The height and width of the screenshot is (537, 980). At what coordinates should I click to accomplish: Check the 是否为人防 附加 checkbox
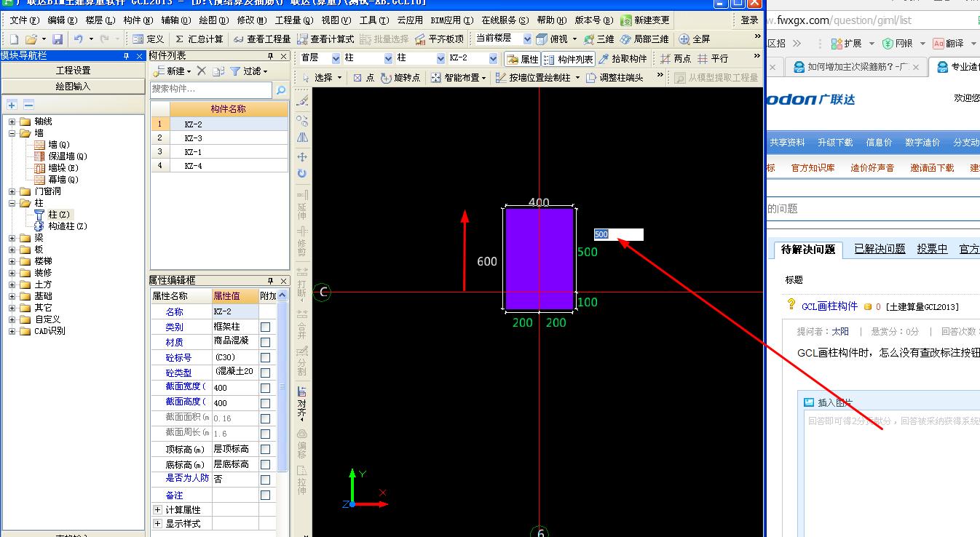pyautogui.click(x=266, y=480)
